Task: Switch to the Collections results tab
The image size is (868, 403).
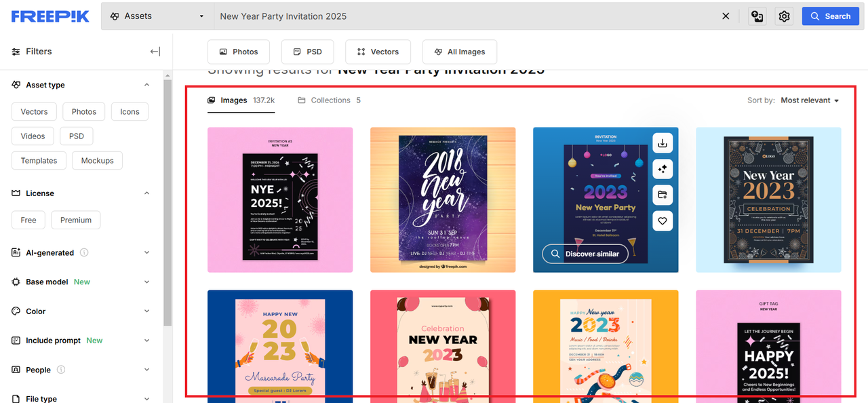Action: click(329, 100)
